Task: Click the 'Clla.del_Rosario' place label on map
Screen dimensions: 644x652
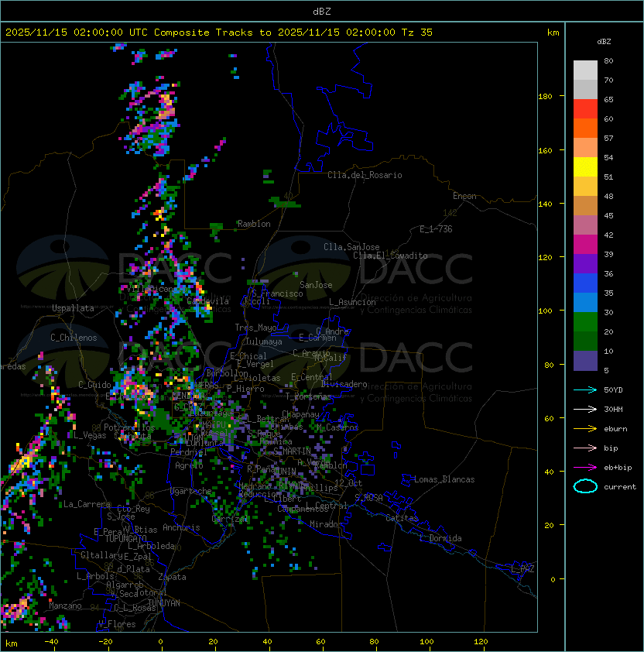Action: 365,175
